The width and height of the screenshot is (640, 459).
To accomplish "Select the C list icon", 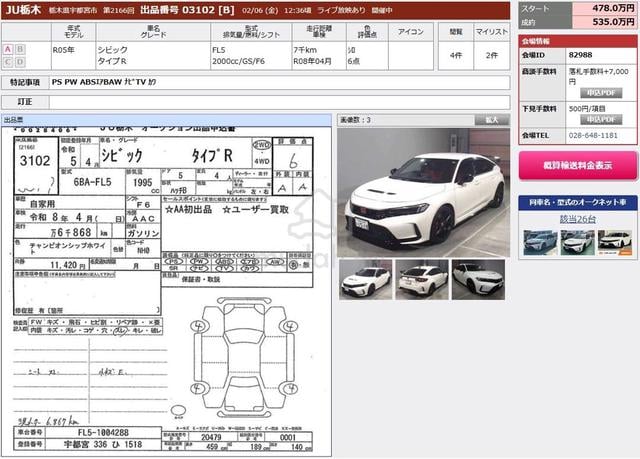I will pyautogui.click(x=8, y=62).
